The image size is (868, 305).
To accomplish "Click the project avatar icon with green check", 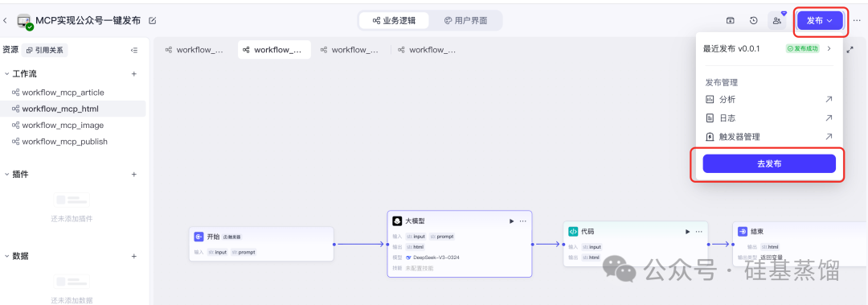I will 24,21.
